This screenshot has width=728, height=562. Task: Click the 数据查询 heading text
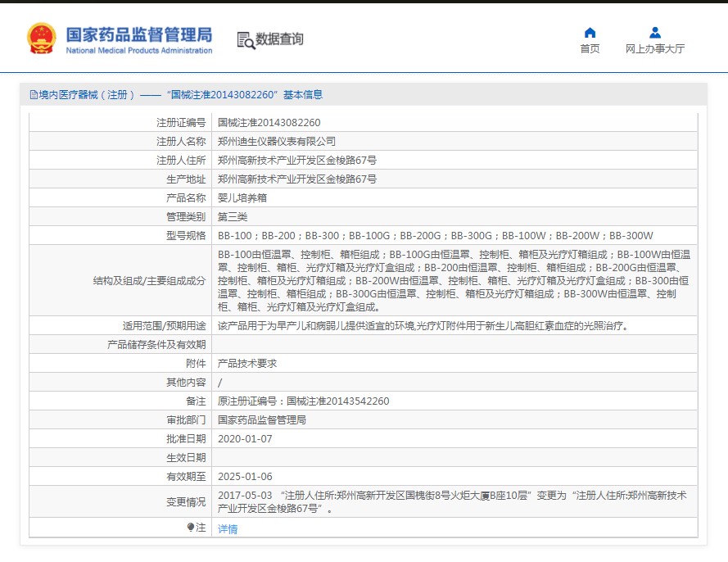279,39
